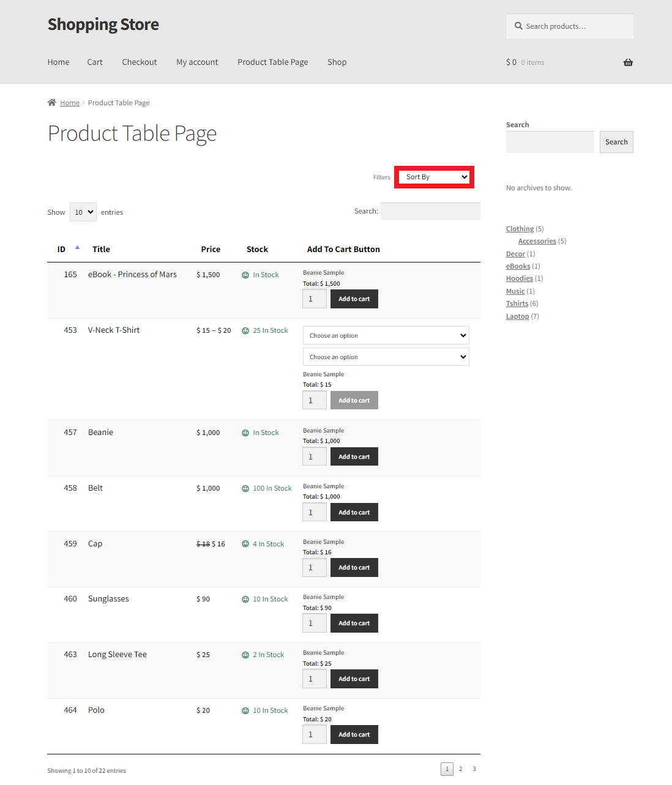Viewport: 672px width, 785px height.
Task: Open the Clothing category link
Action: pos(520,229)
